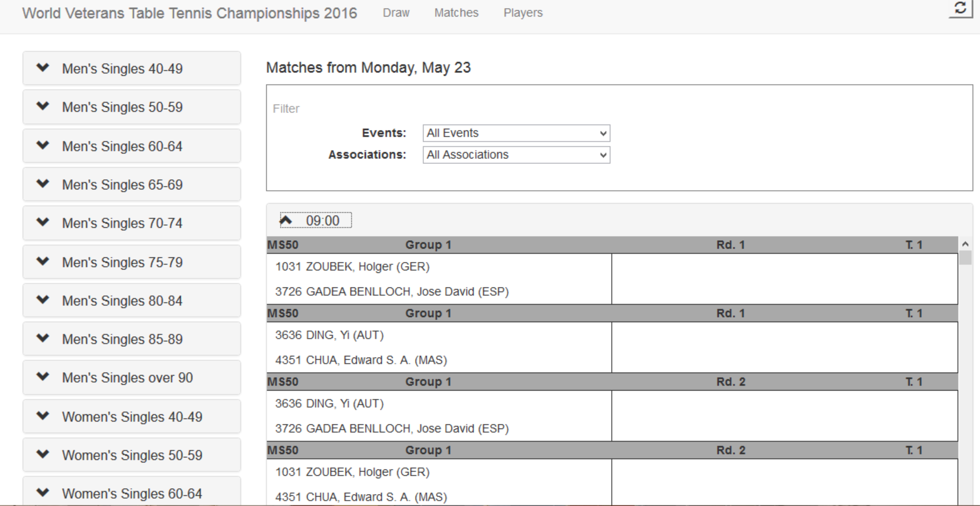
Task: Expand Men's Singles 50-59 chevron
Action: coord(43,106)
